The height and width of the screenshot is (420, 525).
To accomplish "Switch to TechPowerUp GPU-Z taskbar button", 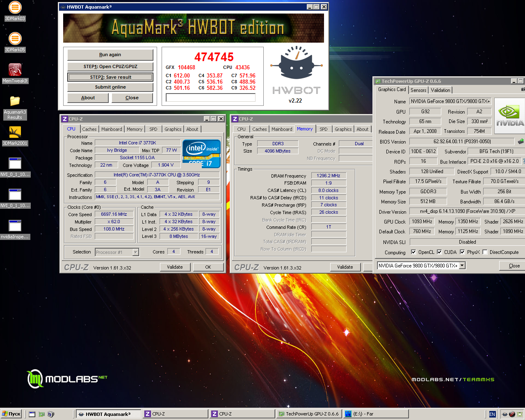I will [309, 414].
